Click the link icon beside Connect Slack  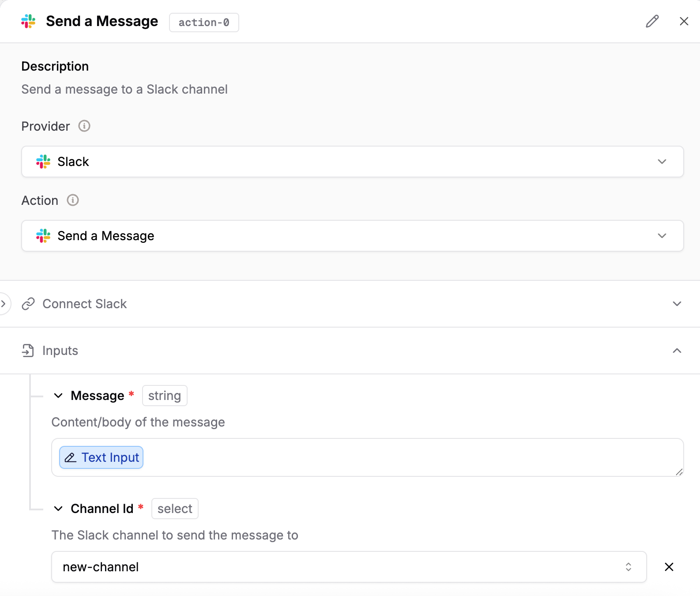28,304
